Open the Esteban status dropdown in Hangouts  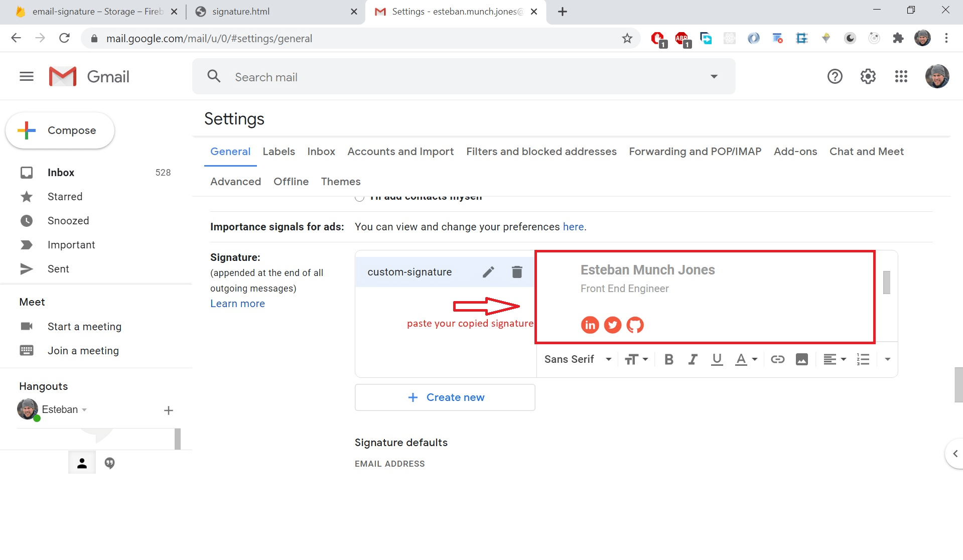pos(84,409)
